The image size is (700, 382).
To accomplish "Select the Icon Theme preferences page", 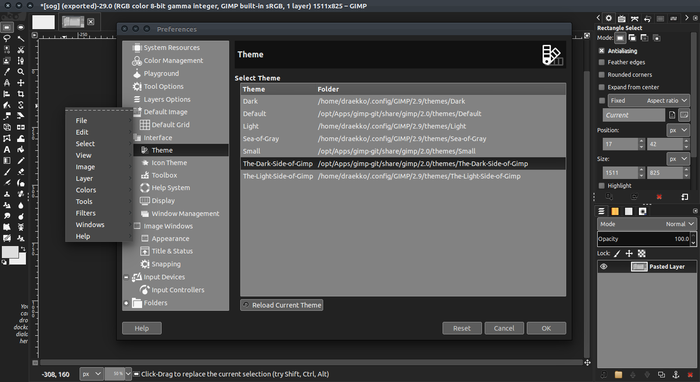I will tap(169, 163).
